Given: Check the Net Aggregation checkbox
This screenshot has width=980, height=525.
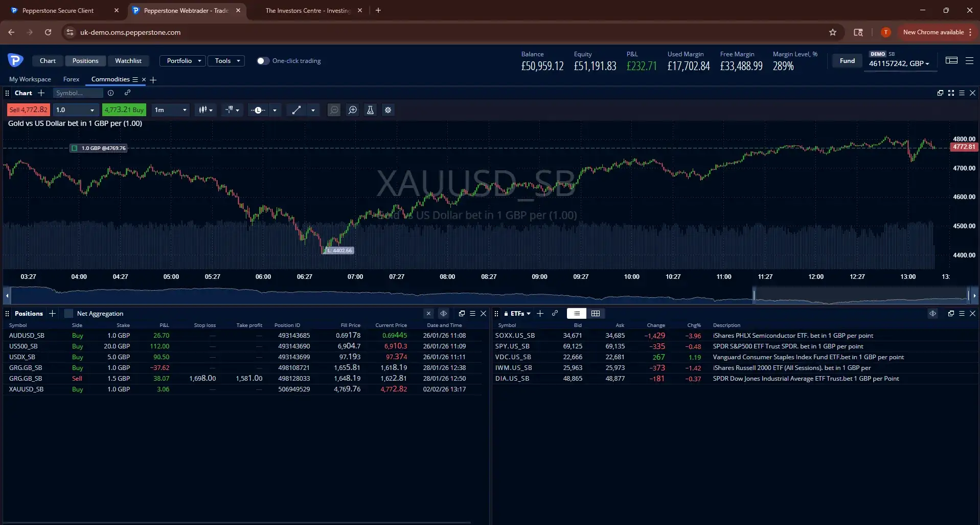Looking at the screenshot, I should [x=68, y=314].
